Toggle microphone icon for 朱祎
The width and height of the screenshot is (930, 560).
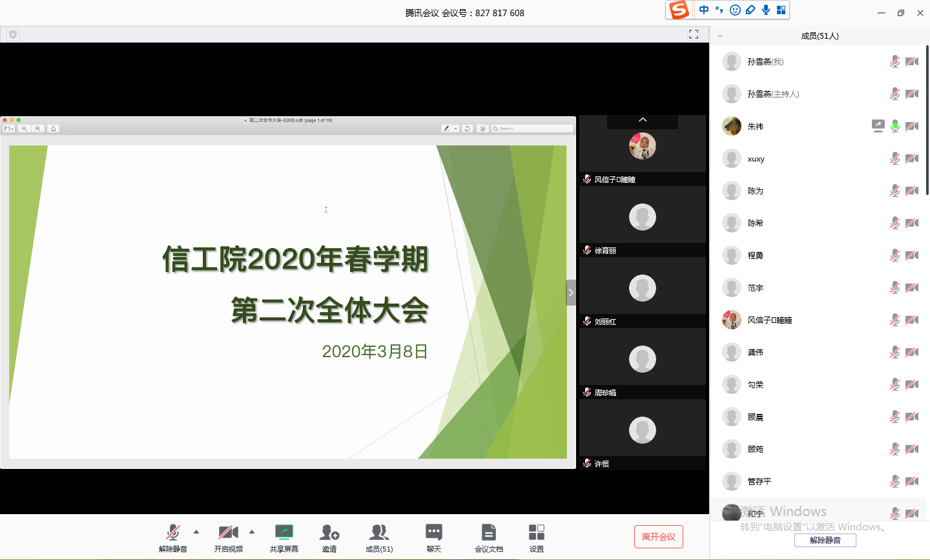pyautogui.click(x=895, y=126)
